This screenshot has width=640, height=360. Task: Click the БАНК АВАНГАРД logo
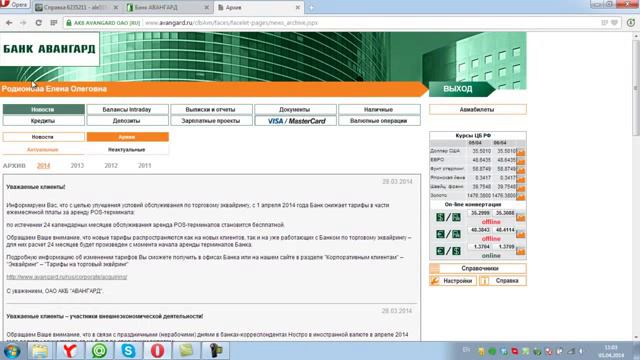[x=49, y=49]
